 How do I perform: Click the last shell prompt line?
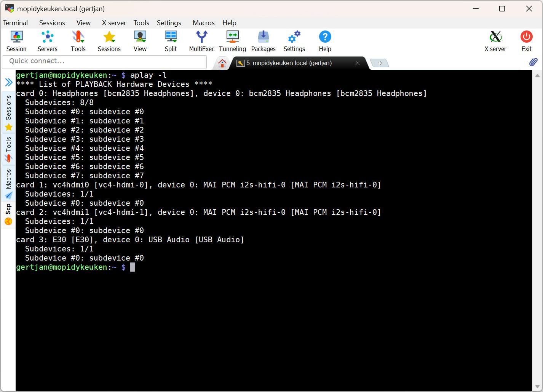[x=75, y=267]
